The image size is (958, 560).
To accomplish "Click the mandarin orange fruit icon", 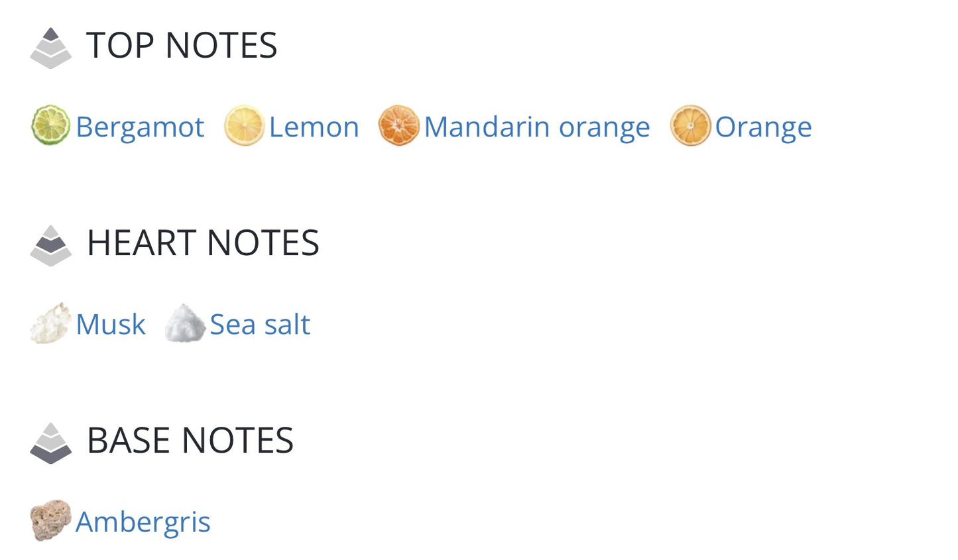I will tap(398, 125).
